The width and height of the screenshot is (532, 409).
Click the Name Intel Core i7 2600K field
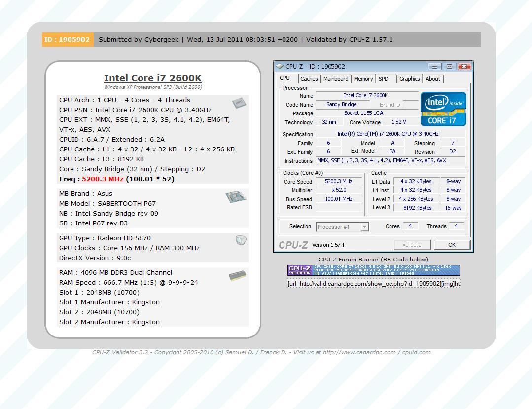pyautogui.click(x=367, y=95)
